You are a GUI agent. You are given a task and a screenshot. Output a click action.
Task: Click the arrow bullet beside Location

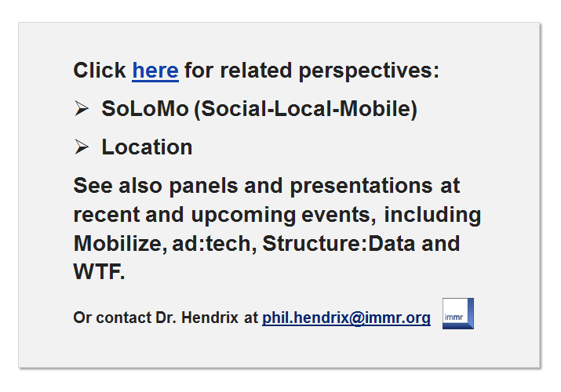pos(82,147)
